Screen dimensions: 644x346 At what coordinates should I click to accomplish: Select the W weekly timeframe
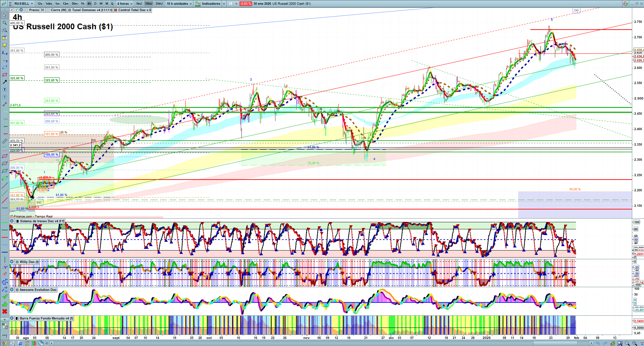click(101, 4)
